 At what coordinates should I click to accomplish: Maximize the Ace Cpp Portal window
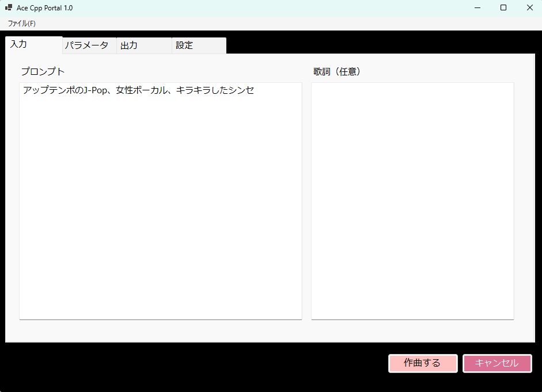503,7
